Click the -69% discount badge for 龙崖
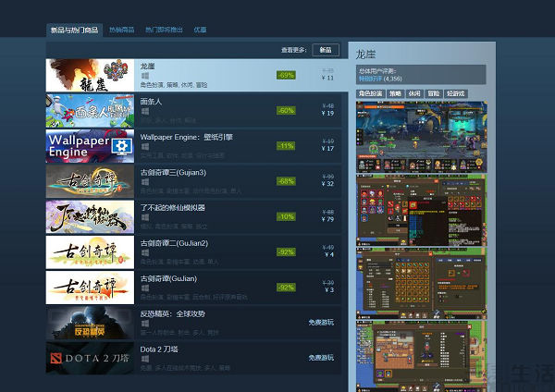Image resolution: width=555 pixels, height=392 pixels. click(286, 76)
